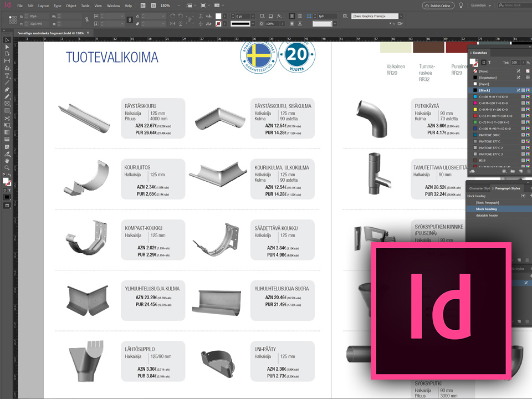532x399 pixels.
Task: Click the fill color box in control bar
Action: [218, 16]
